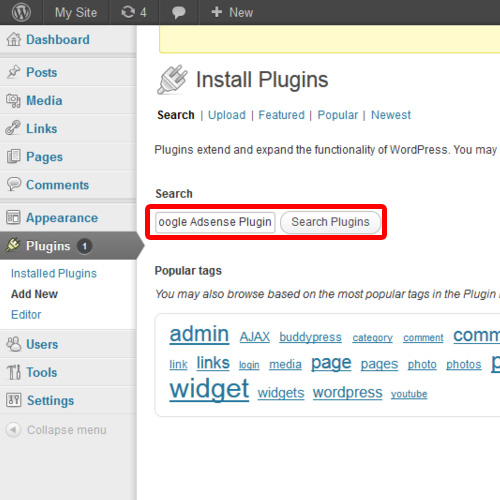Open Installed Plugins submenu link
500x500 pixels.
54,273
